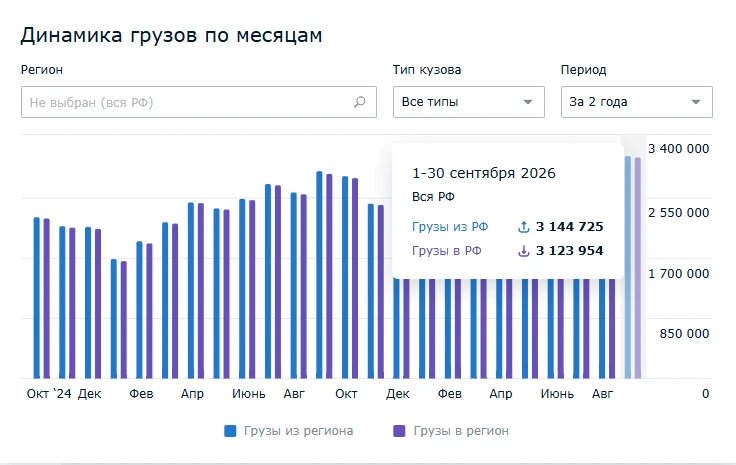This screenshot has width=736, height=465.
Task: Toggle the 'Грузы в регион' legend item
Action: point(451,431)
